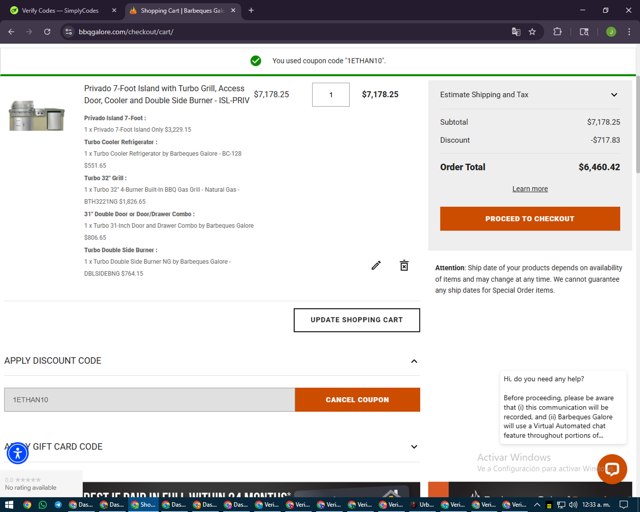Click the Privado island product thumbnail

(37, 116)
